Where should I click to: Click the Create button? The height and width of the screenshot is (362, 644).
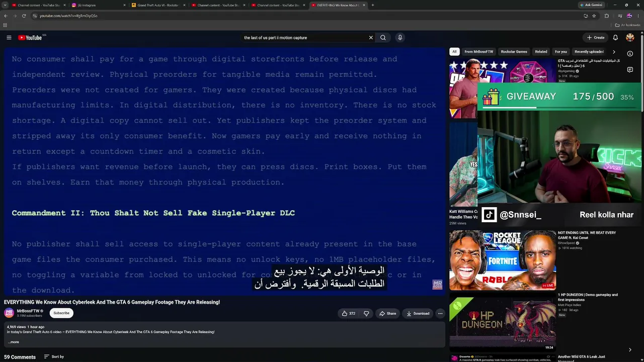[x=596, y=38]
